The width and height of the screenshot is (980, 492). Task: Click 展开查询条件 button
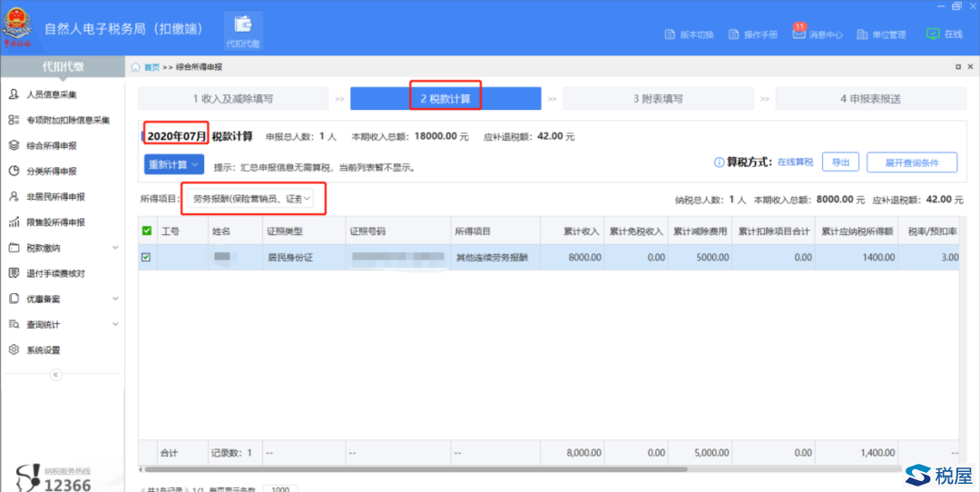[x=911, y=163]
